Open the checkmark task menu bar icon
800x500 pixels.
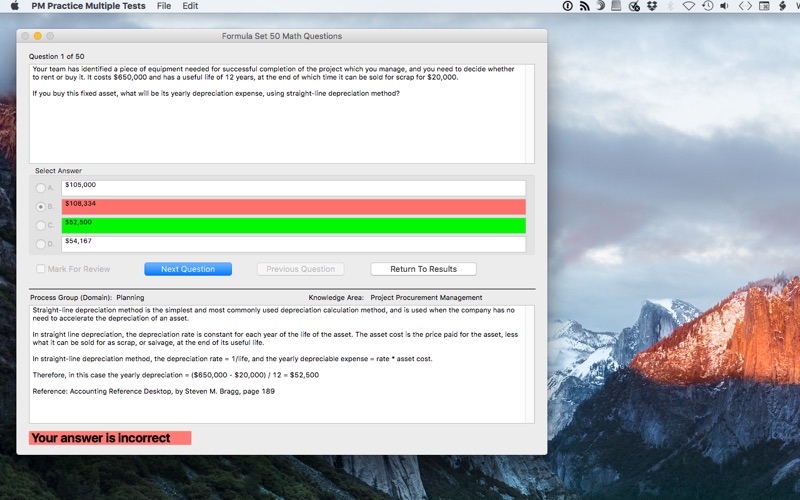pyautogui.click(x=634, y=6)
